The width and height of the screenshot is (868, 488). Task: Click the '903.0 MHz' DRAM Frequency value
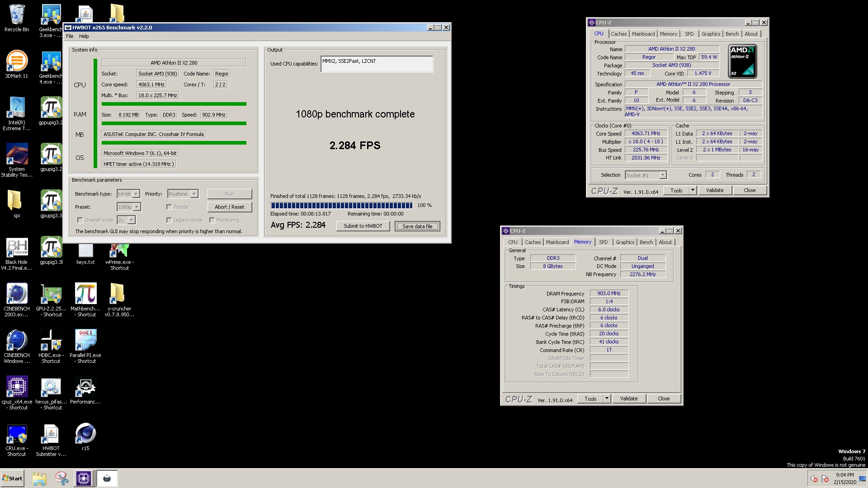(x=609, y=293)
